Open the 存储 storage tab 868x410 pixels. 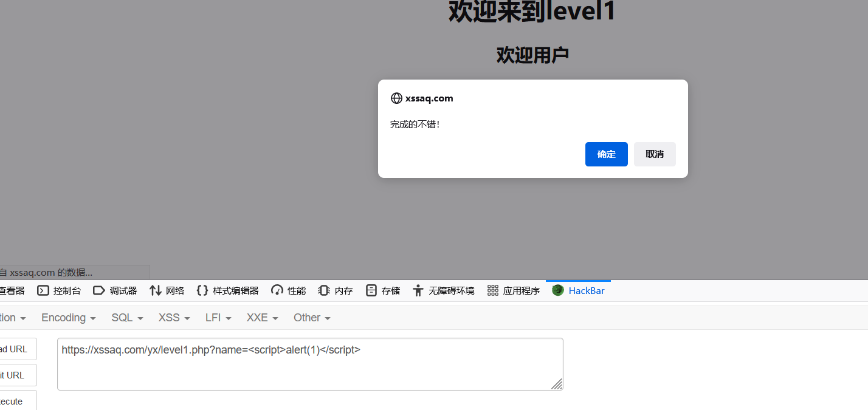[383, 290]
